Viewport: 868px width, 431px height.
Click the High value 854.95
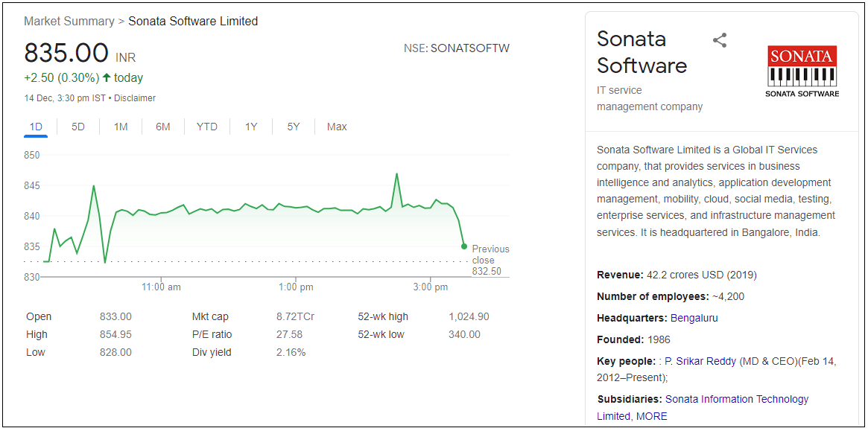point(115,335)
